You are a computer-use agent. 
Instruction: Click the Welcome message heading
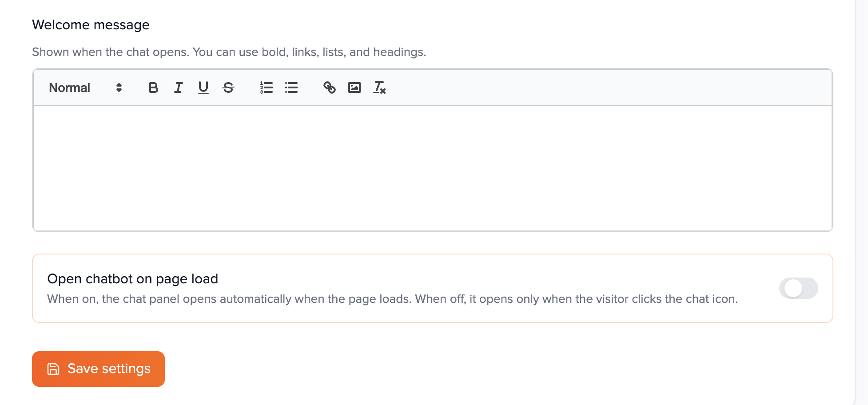point(91,25)
